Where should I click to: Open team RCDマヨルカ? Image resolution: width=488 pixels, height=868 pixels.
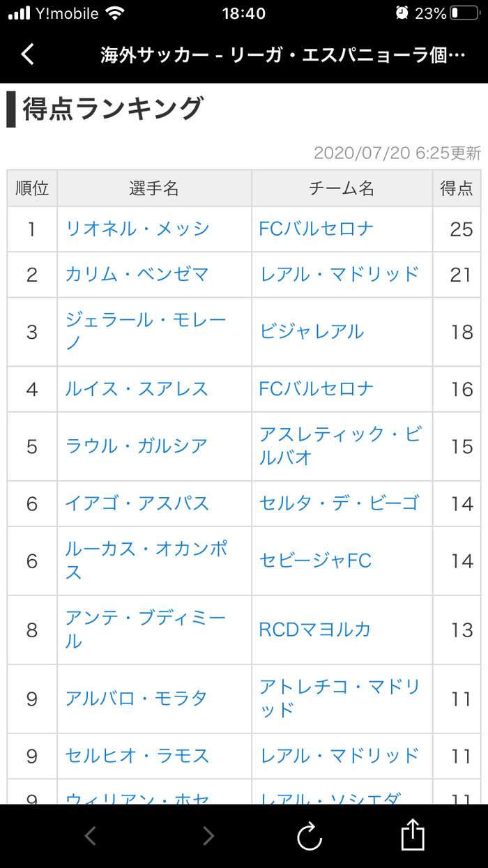click(315, 630)
